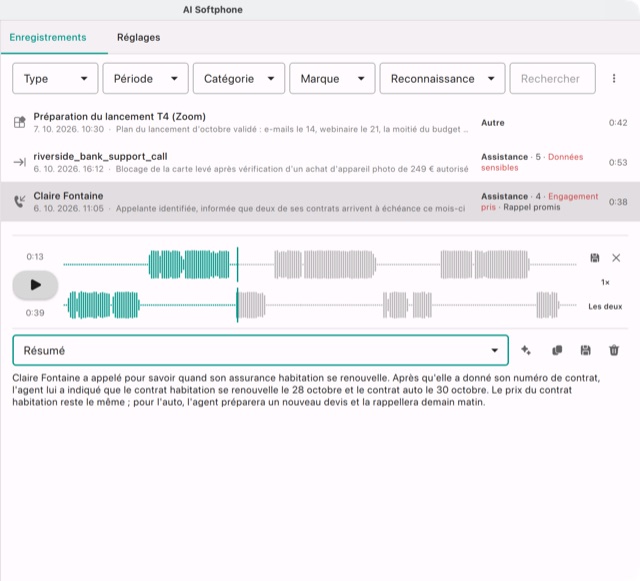Image resolution: width=640 pixels, height=581 pixels.
Task: Expand the Reconnaissance dropdown
Action: coord(442,78)
